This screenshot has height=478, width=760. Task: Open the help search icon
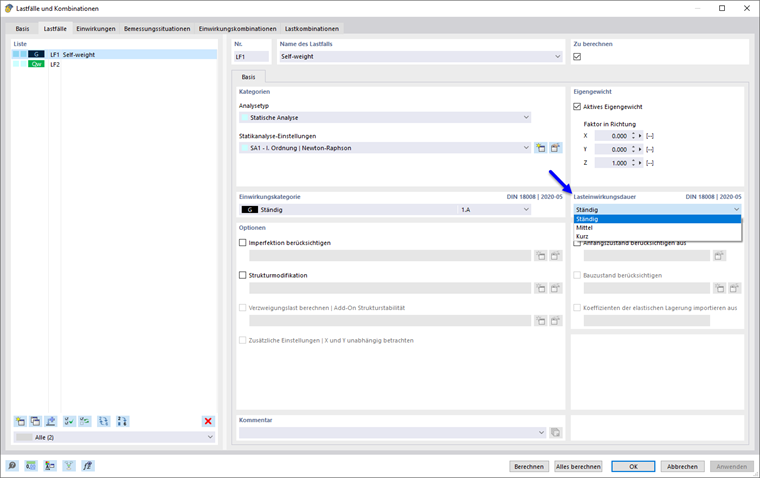tap(12, 466)
